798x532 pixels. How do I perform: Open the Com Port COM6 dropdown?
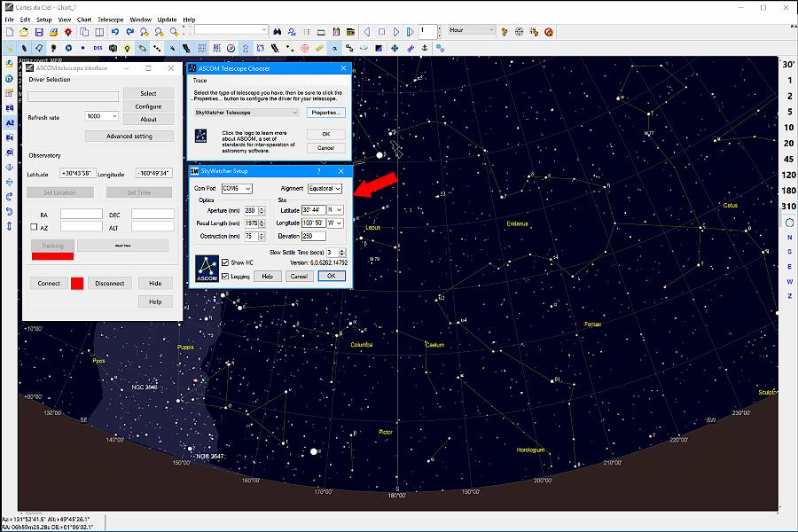click(x=237, y=188)
